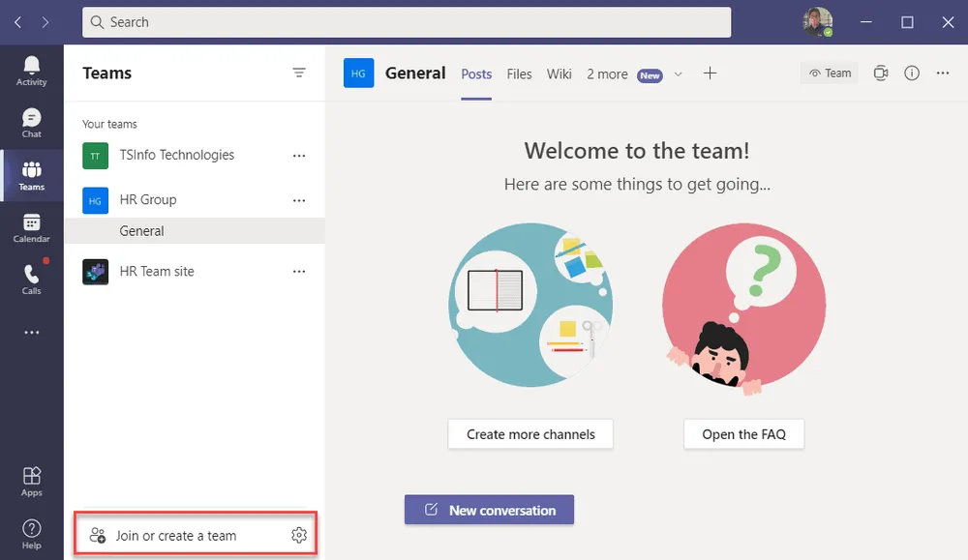Open channel information

(911, 73)
